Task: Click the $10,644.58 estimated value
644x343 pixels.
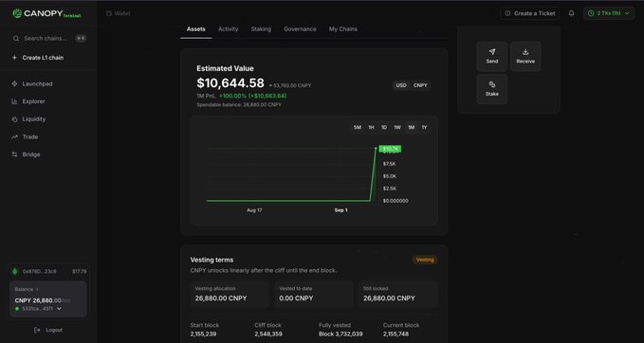Action: (x=230, y=83)
